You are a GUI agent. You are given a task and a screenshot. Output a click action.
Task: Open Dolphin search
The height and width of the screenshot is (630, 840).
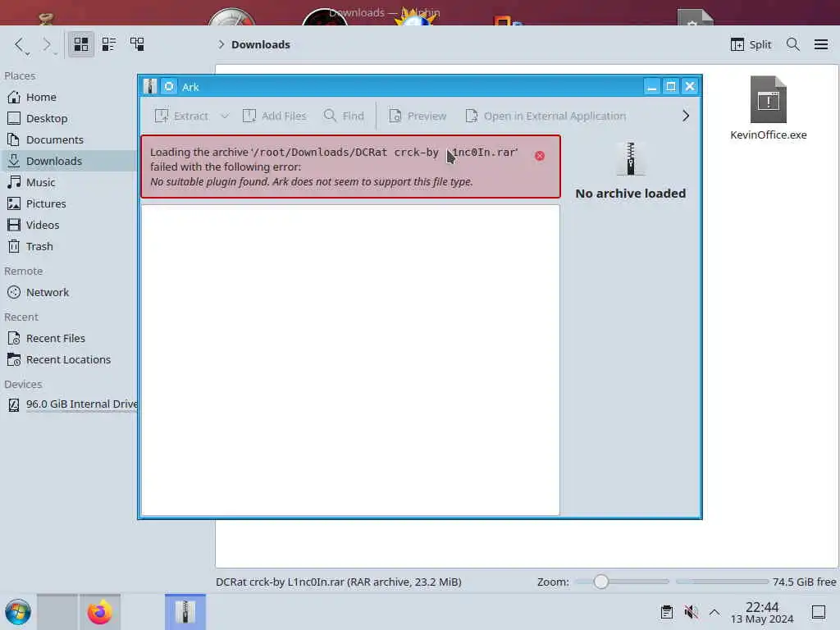[793, 44]
